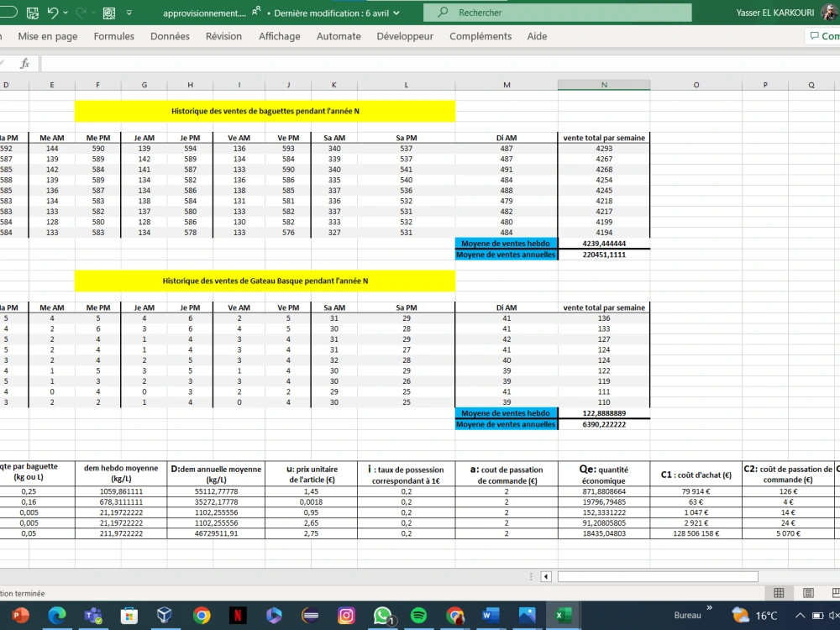Click the horizontal scrollbar thumb
Viewport: 840px width, 630px height.
click(x=658, y=576)
